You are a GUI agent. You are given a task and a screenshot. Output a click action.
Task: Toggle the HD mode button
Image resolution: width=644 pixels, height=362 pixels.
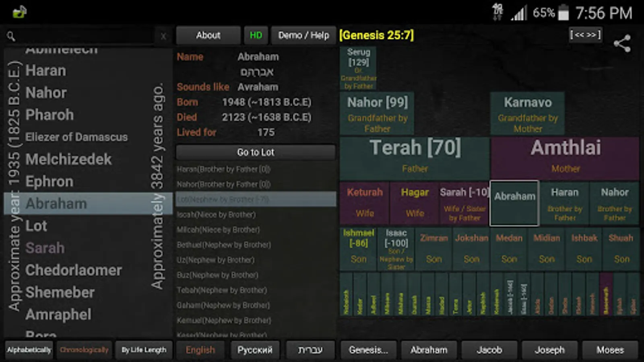tap(256, 35)
